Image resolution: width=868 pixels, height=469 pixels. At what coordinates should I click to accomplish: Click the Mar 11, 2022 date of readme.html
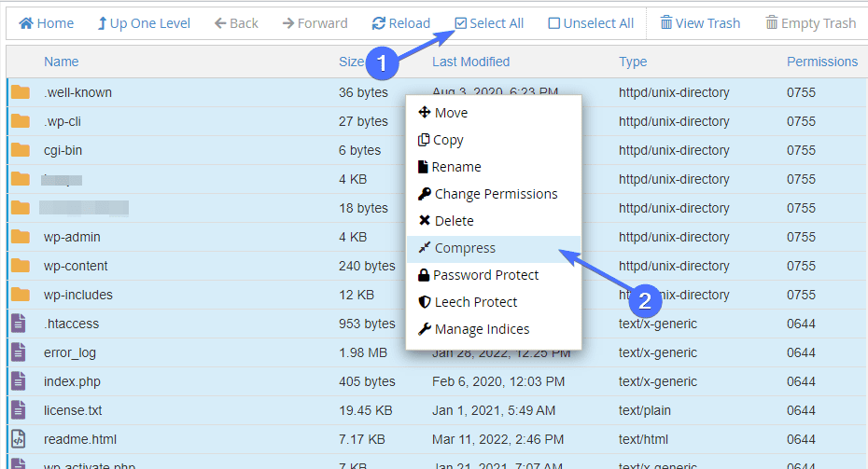pos(498,439)
